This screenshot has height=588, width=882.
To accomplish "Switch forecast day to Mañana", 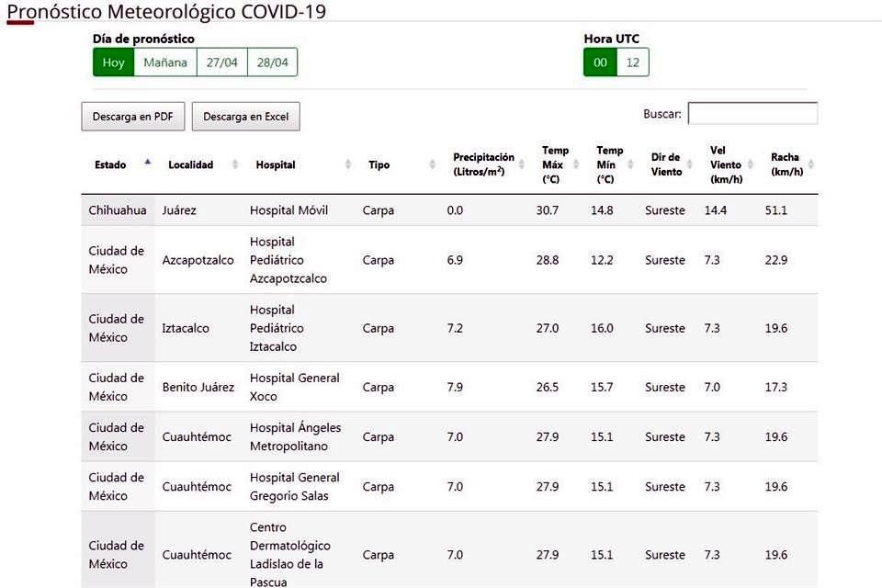I will point(165,62).
